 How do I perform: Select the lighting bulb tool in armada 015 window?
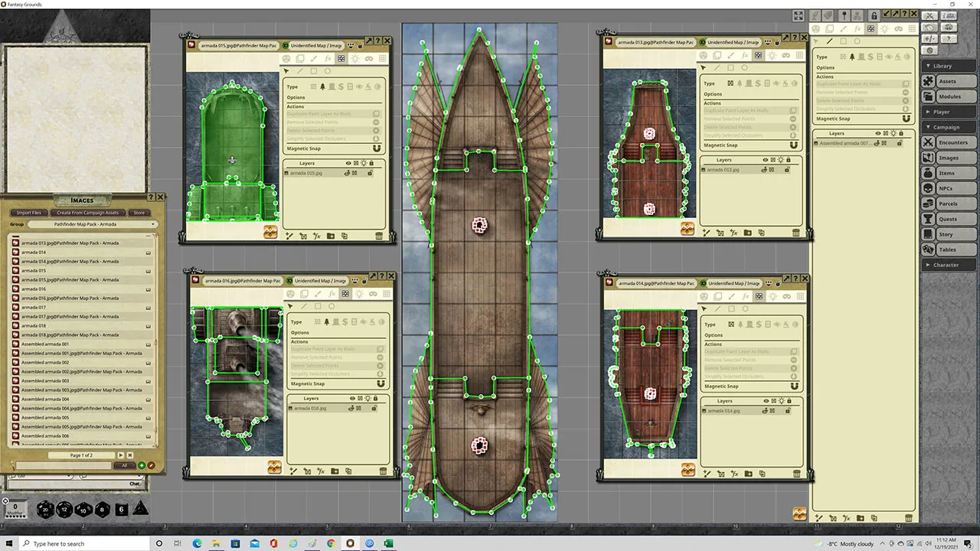click(x=354, y=58)
